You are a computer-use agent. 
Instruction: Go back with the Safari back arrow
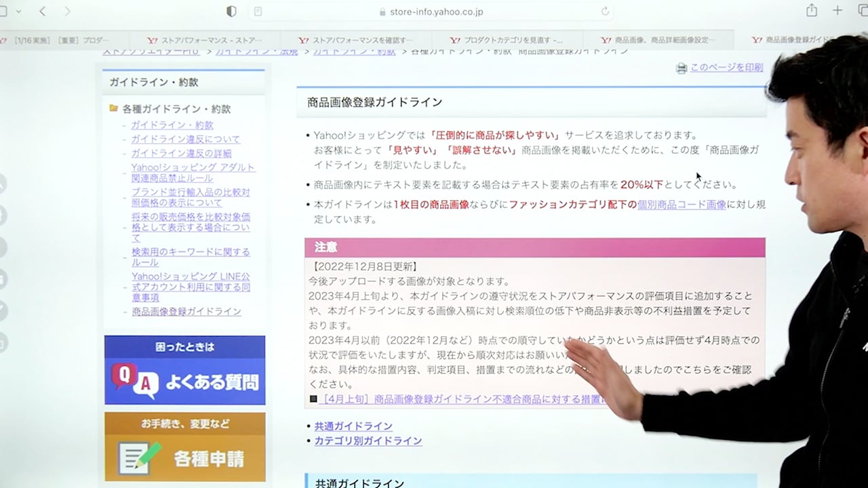pyautogui.click(x=43, y=11)
